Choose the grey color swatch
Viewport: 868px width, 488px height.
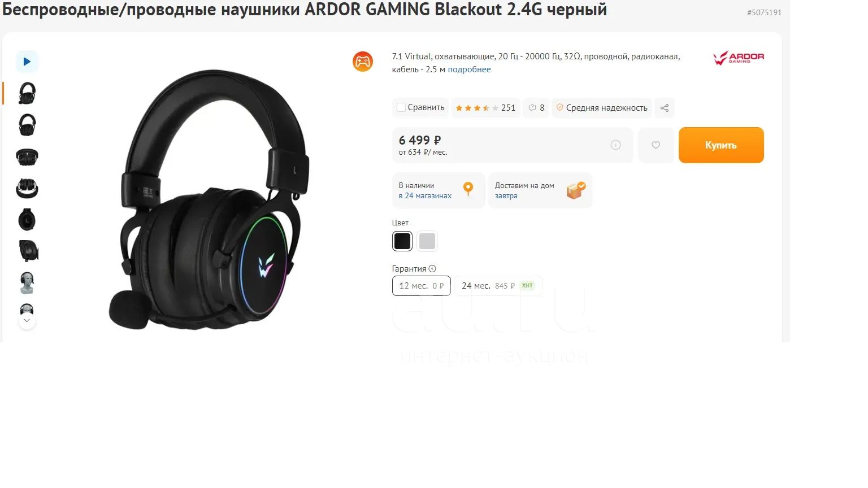pos(427,241)
